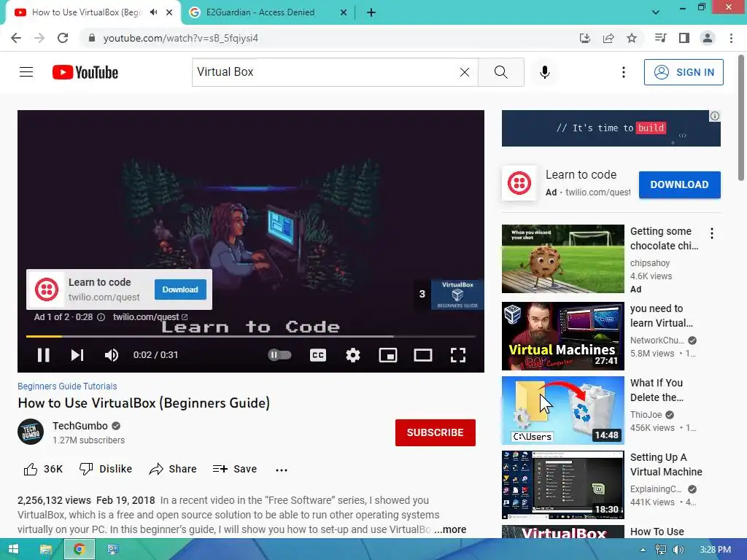Mute the video with the speaker icon
The width and height of the screenshot is (747, 560).
click(x=112, y=355)
